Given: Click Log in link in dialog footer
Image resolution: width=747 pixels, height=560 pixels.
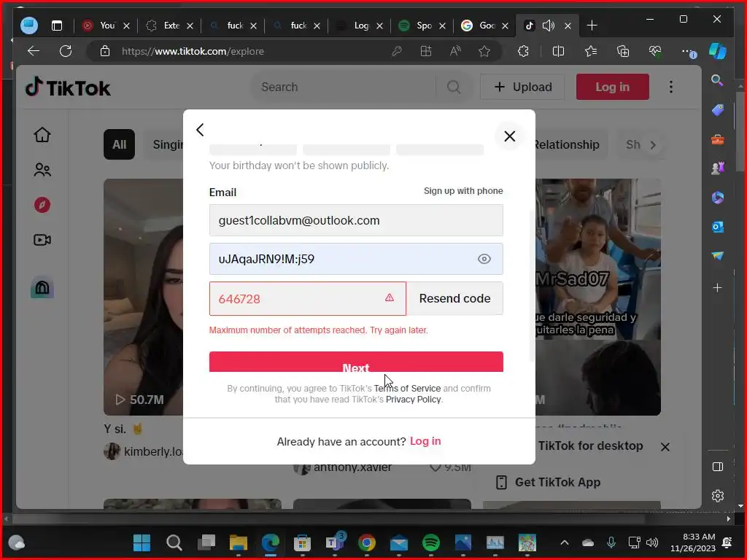Looking at the screenshot, I should coord(425,441).
